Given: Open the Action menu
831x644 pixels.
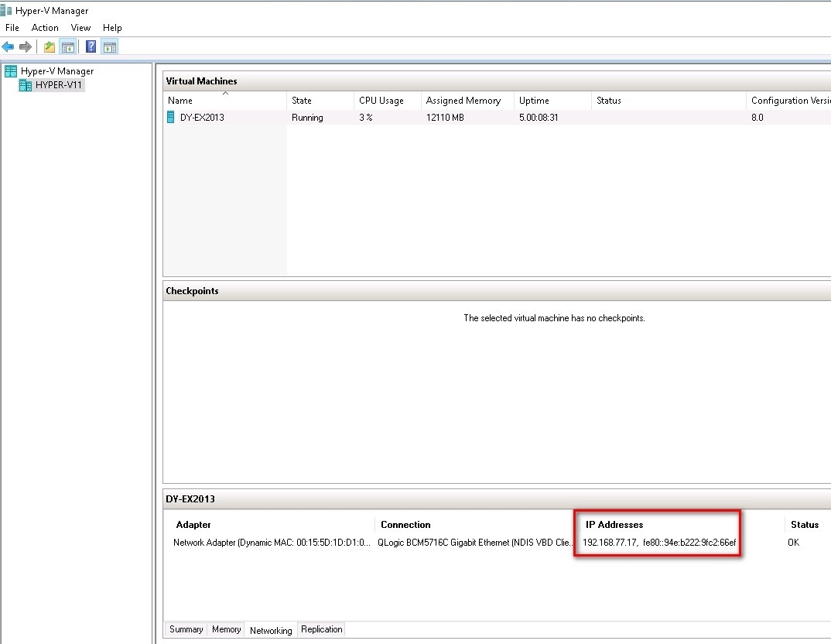Looking at the screenshot, I should (x=45, y=28).
